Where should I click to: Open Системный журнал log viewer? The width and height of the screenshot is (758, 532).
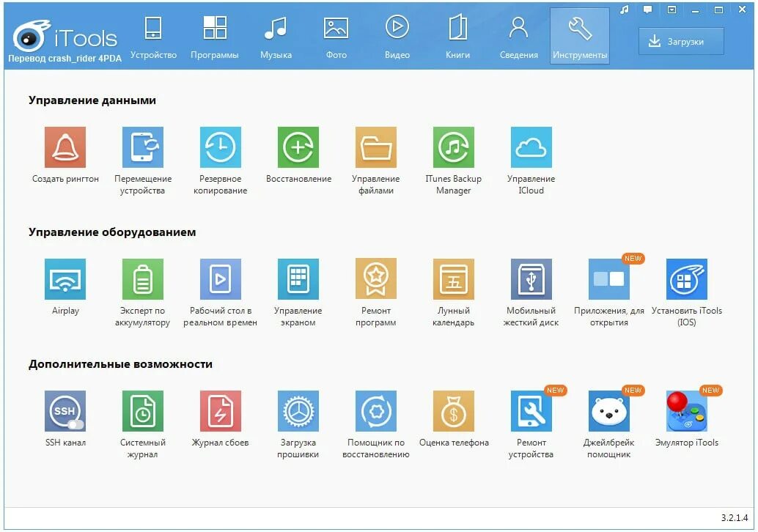143,411
